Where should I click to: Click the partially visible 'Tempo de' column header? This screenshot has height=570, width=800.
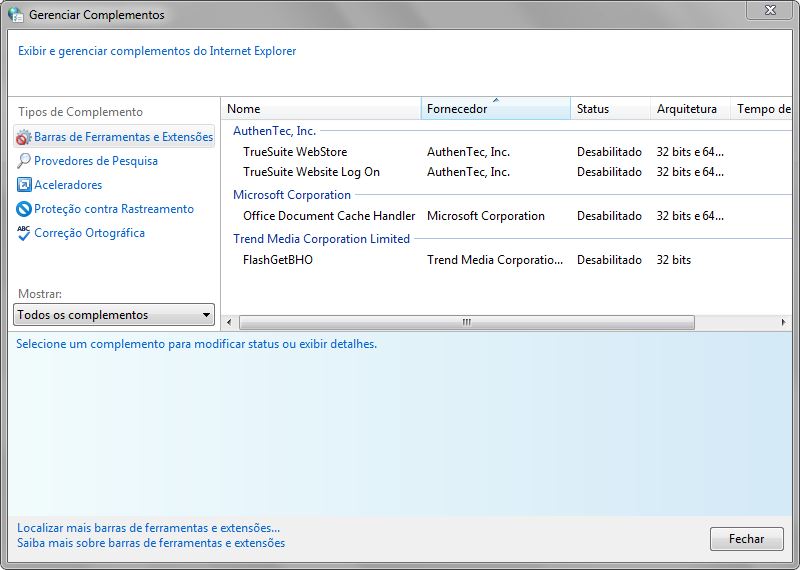(x=761, y=109)
